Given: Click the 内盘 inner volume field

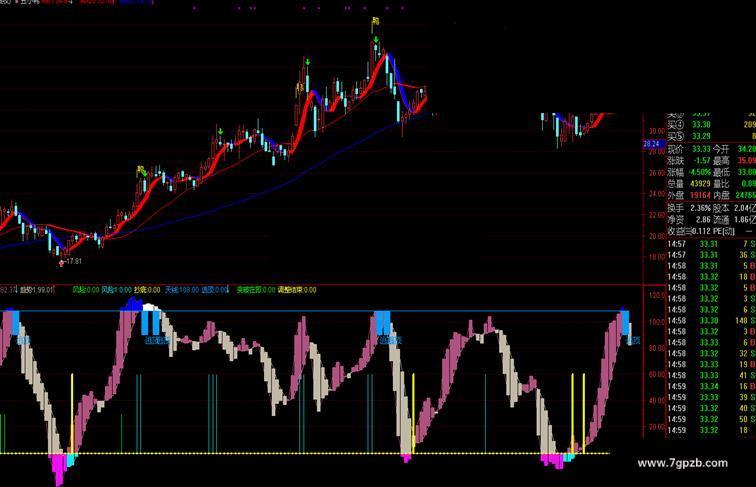Looking at the screenshot, I should [x=734, y=195].
